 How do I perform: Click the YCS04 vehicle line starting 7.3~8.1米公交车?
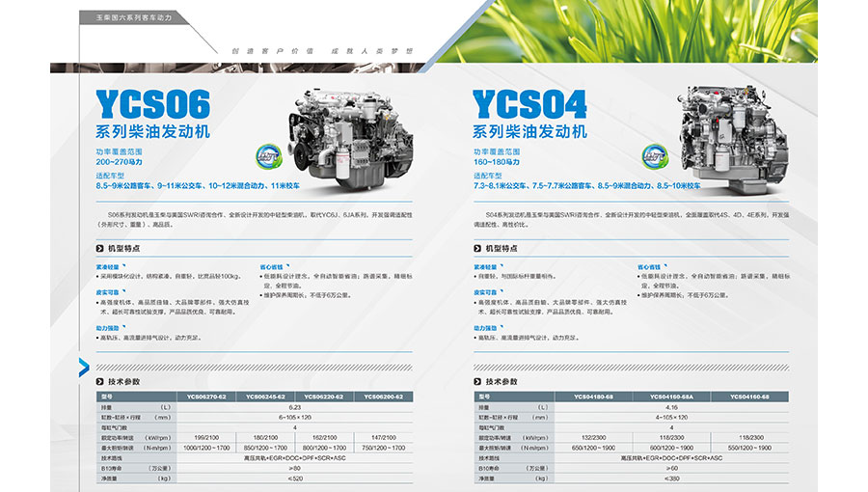click(x=586, y=186)
